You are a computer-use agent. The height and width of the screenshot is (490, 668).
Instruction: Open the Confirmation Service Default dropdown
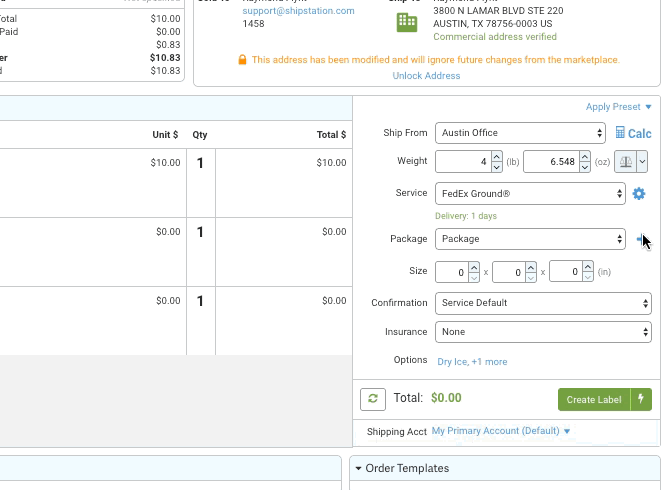tap(543, 303)
